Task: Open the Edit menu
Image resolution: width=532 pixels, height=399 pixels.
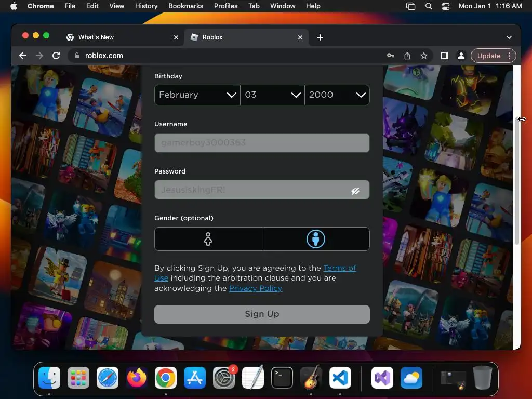Action: click(92, 6)
